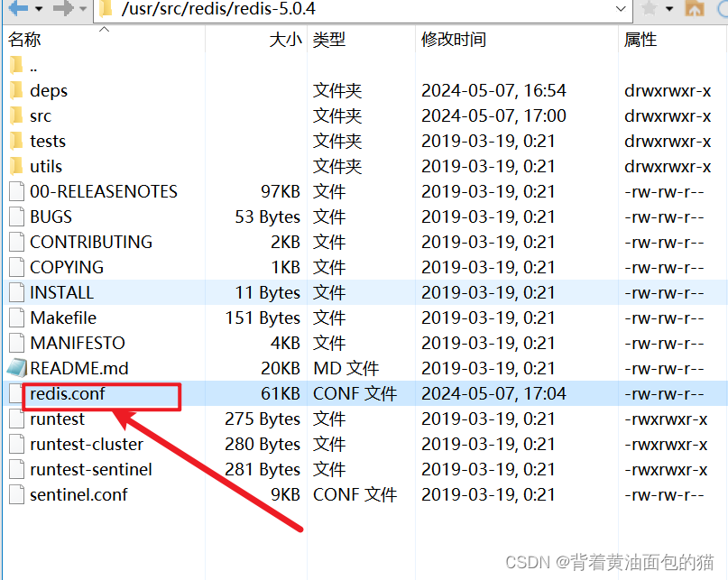728x580 pixels.
Task: Select the MANIFESTO file name
Action: click(78, 343)
